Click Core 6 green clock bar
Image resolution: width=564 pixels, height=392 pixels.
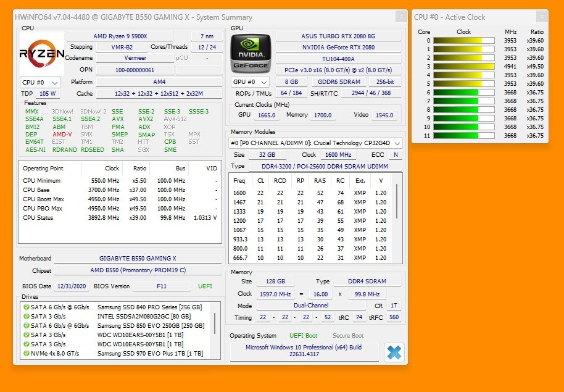(463, 92)
